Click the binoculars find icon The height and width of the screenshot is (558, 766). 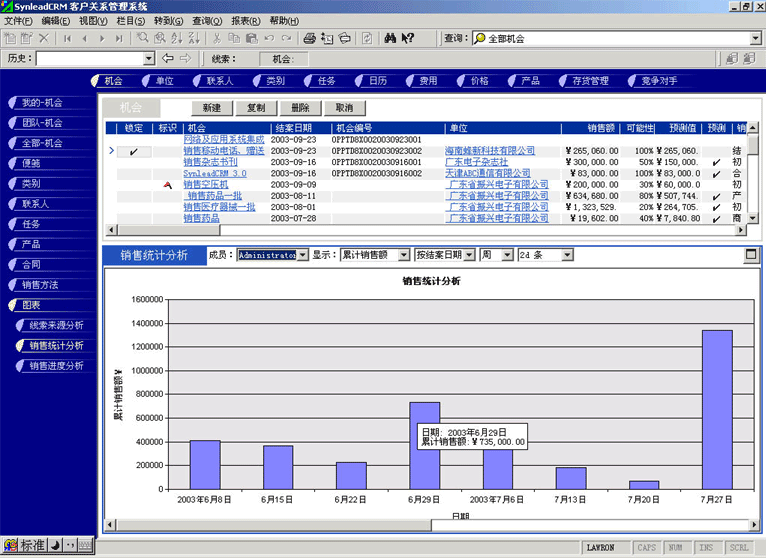(389, 38)
